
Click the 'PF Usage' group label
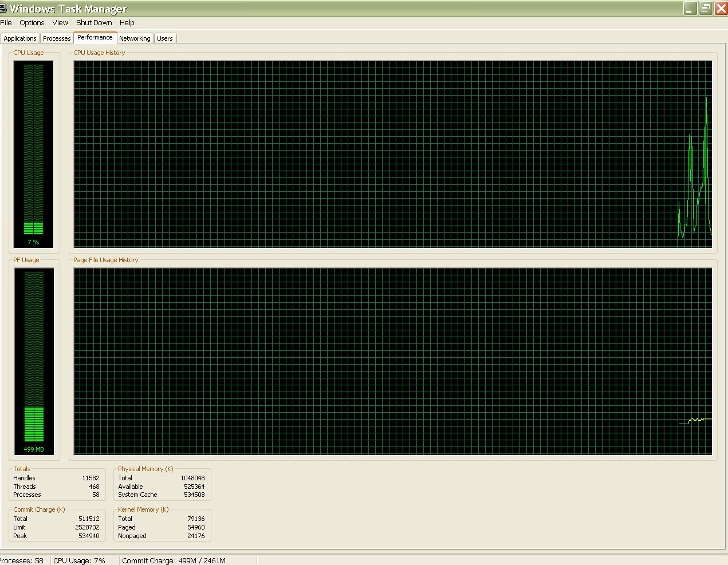point(26,260)
